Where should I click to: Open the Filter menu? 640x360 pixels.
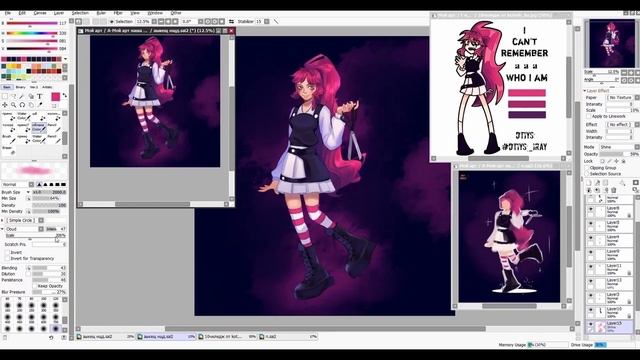coord(118,13)
